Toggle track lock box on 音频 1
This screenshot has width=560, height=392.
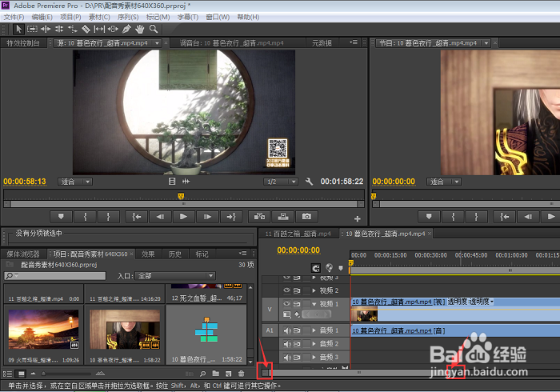(x=306, y=330)
